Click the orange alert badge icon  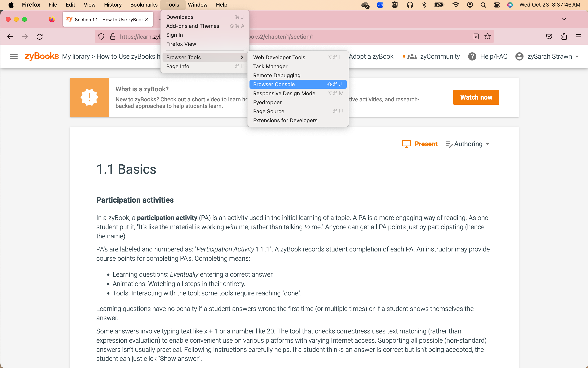click(x=89, y=97)
